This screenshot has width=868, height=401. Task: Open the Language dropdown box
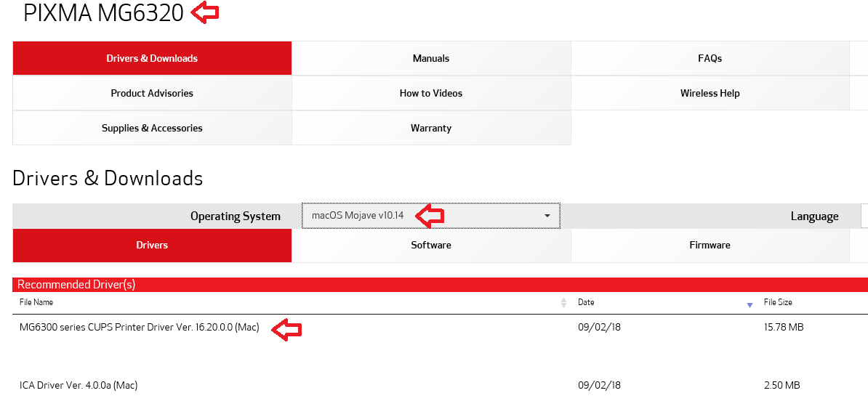[x=864, y=216]
